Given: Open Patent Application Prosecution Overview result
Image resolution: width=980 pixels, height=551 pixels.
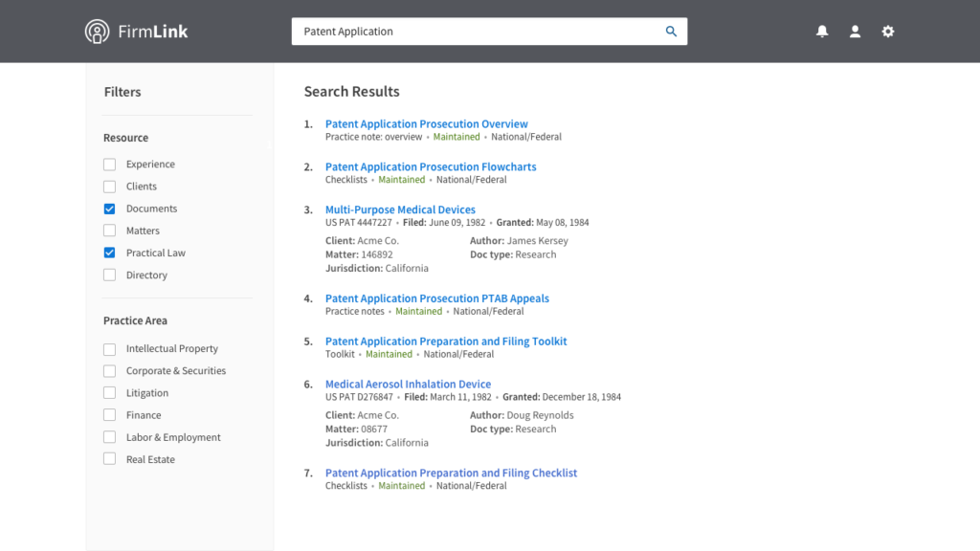Looking at the screenshot, I should tap(426, 124).
